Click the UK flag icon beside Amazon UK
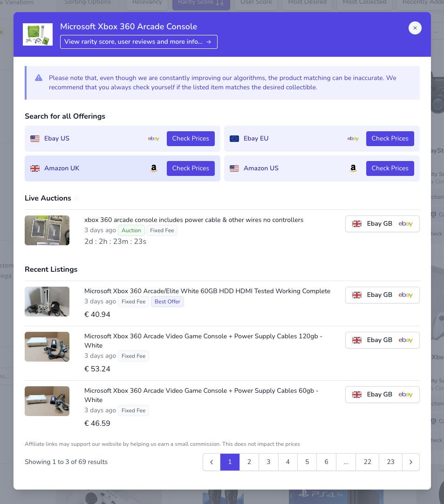Viewport: 444px width, 504px height. coord(35,168)
